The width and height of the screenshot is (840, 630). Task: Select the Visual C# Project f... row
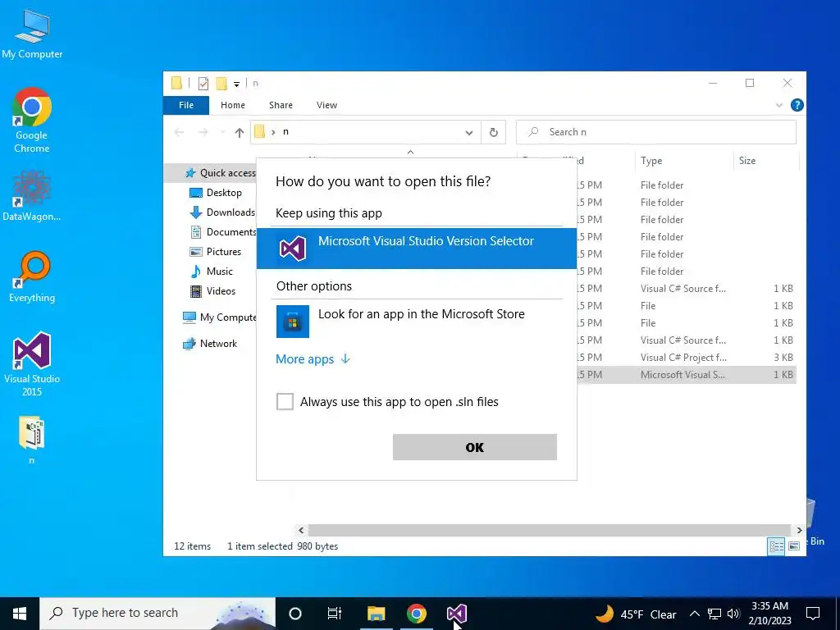pos(687,358)
